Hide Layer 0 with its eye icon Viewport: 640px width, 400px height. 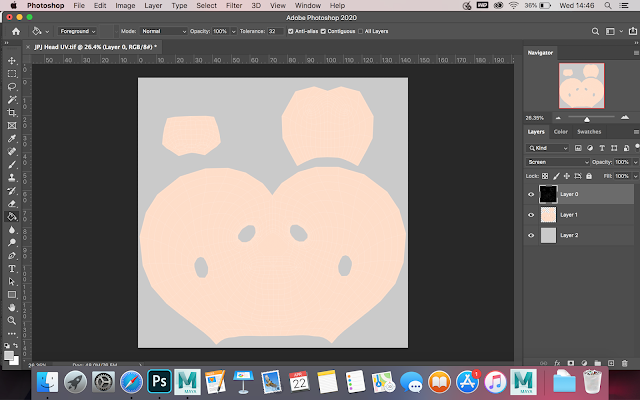[x=531, y=194]
